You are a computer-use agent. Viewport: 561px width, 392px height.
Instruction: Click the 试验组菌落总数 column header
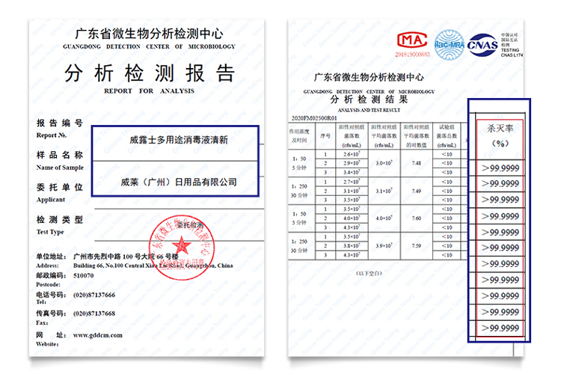(447, 136)
